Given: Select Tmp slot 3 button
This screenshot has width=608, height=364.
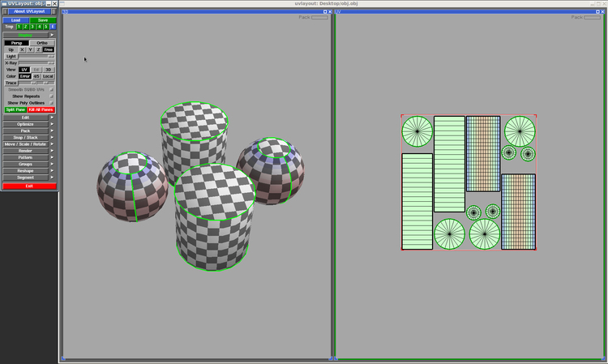Looking at the screenshot, I should 32,27.
